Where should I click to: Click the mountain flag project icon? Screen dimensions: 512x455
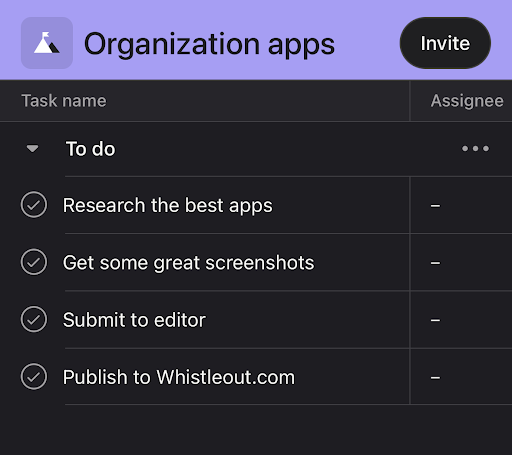click(x=47, y=43)
